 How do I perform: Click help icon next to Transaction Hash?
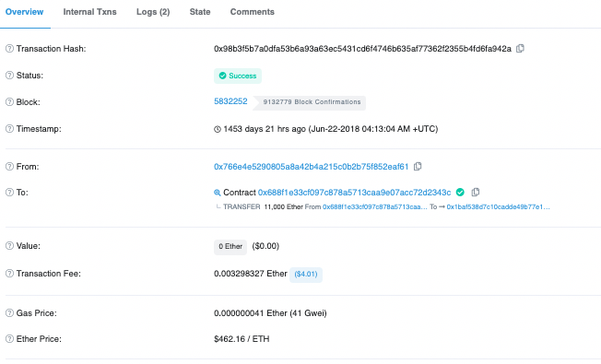pyautogui.click(x=9, y=49)
